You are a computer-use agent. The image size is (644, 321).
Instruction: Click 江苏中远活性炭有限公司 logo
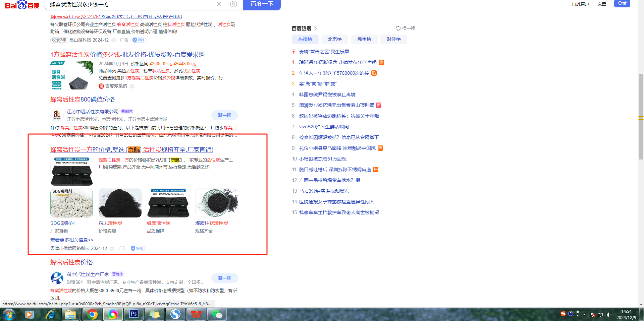click(57, 115)
